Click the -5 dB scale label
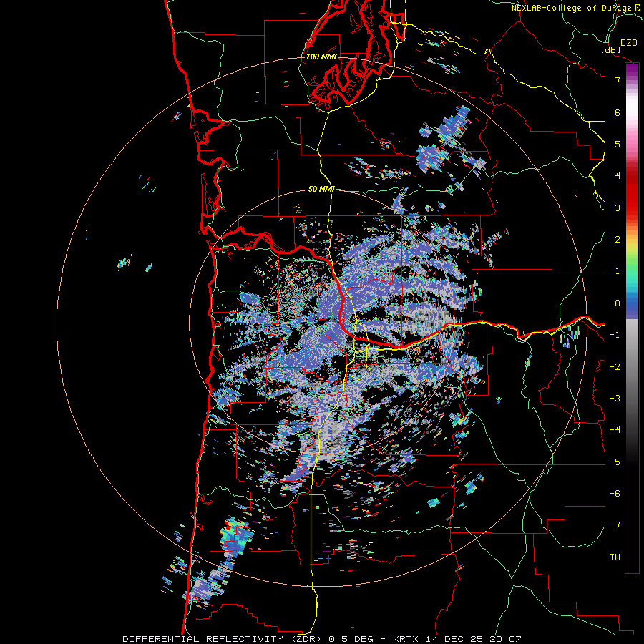This screenshot has width=644, height=644. (615, 462)
